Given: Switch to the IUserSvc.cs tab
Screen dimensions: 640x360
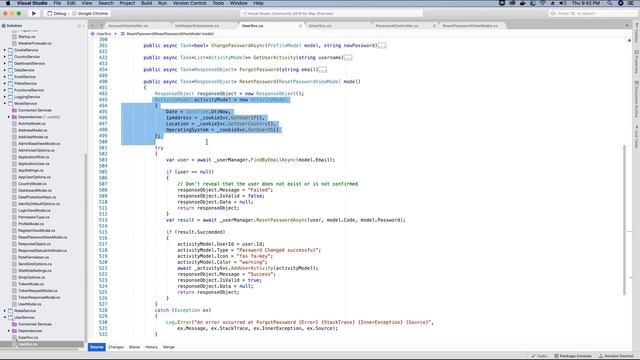Looking at the screenshot, I should coord(320,26).
